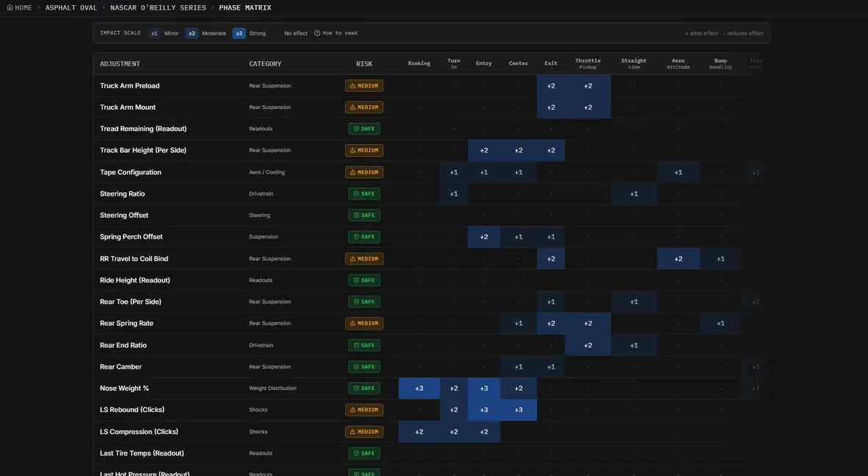Sort by Category column header
Image resolution: width=868 pixels, height=476 pixels.
265,64
